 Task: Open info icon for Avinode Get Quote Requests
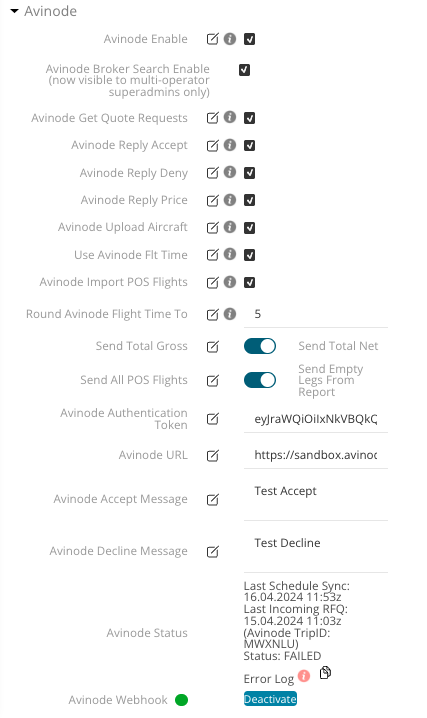(x=230, y=117)
